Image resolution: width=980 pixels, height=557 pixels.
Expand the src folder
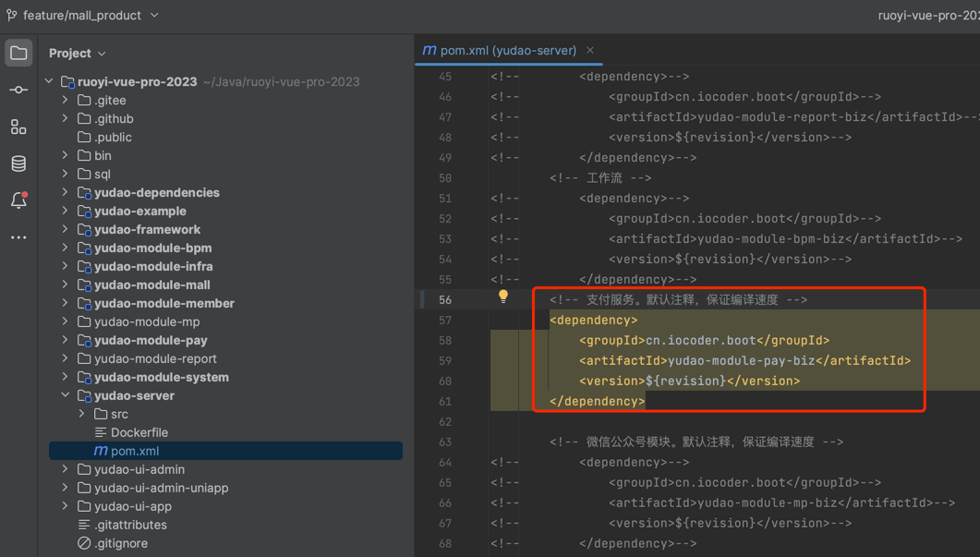(x=82, y=414)
